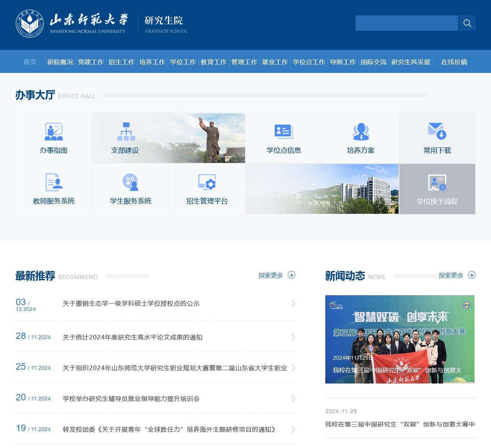Open the 智慧双碳 news banner image
The width and height of the screenshot is (491, 448).
[x=400, y=339]
